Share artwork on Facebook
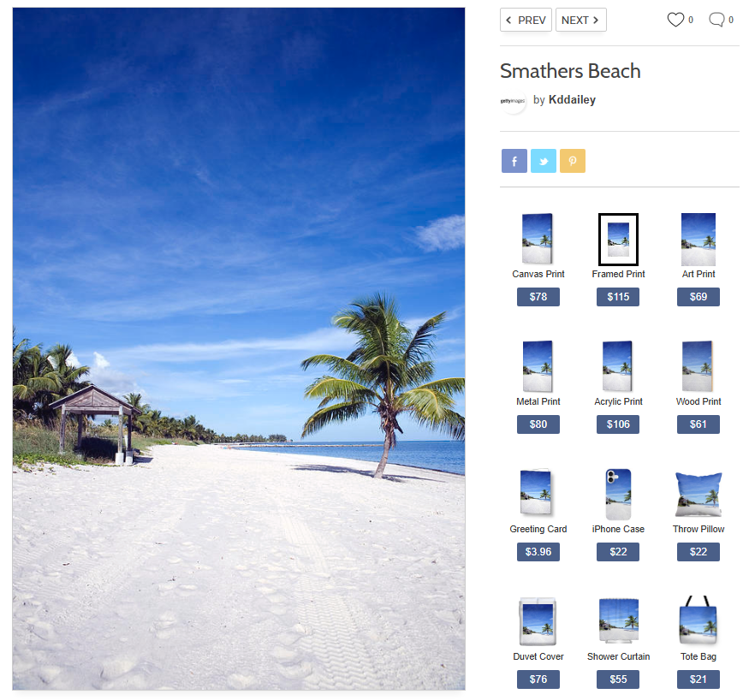This screenshot has width=749, height=700. pyautogui.click(x=514, y=161)
